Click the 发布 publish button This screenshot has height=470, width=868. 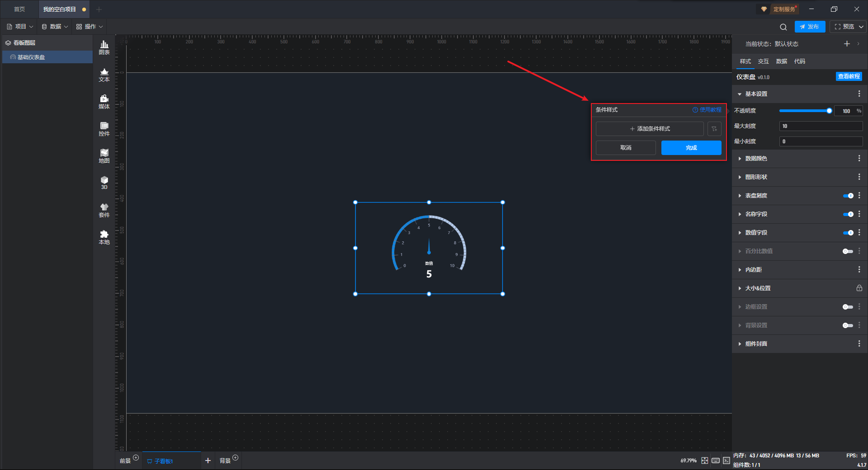pos(810,27)
